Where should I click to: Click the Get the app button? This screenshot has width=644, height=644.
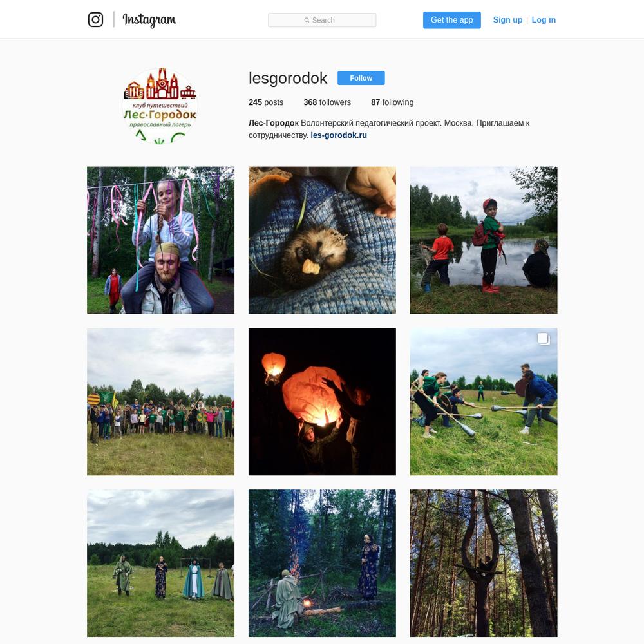[452, 20]
